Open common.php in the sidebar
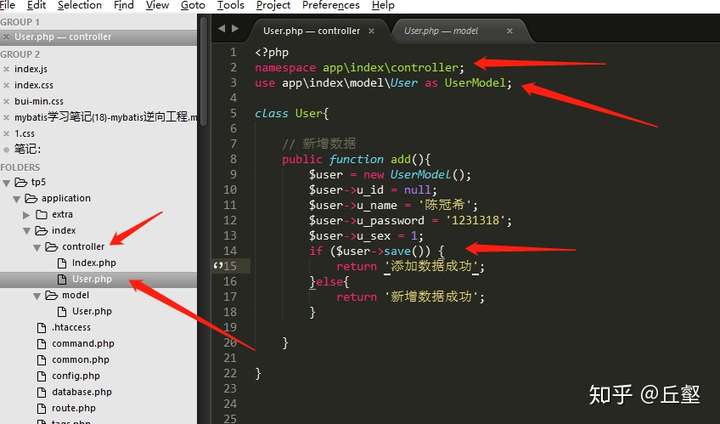This screenshot has height=424, width=720. click(x=80, y=359)
